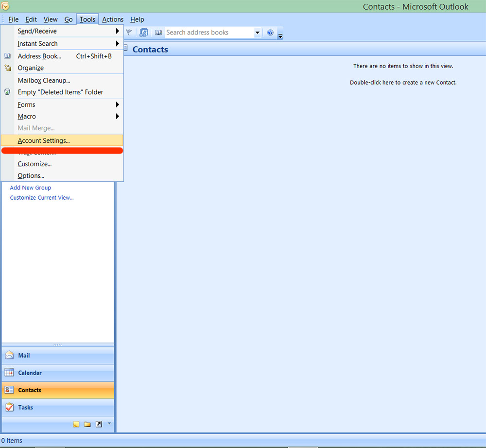Click 'There are no items to show' message
The image size is (486, 448).
[403, 66]
